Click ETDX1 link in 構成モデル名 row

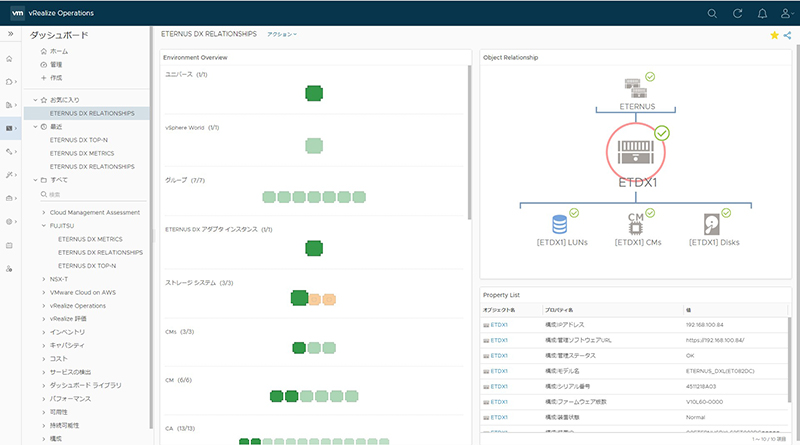[499, 371]
